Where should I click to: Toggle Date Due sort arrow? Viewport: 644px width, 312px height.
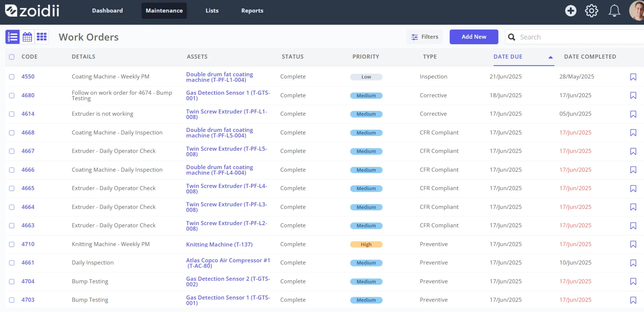point(550,57)
